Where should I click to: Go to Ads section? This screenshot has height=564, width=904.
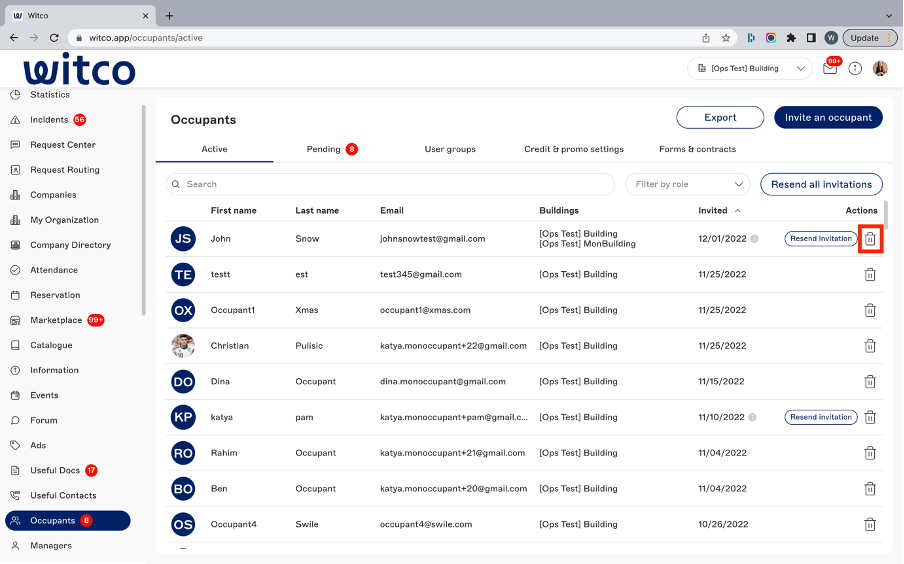coord(37,445)
